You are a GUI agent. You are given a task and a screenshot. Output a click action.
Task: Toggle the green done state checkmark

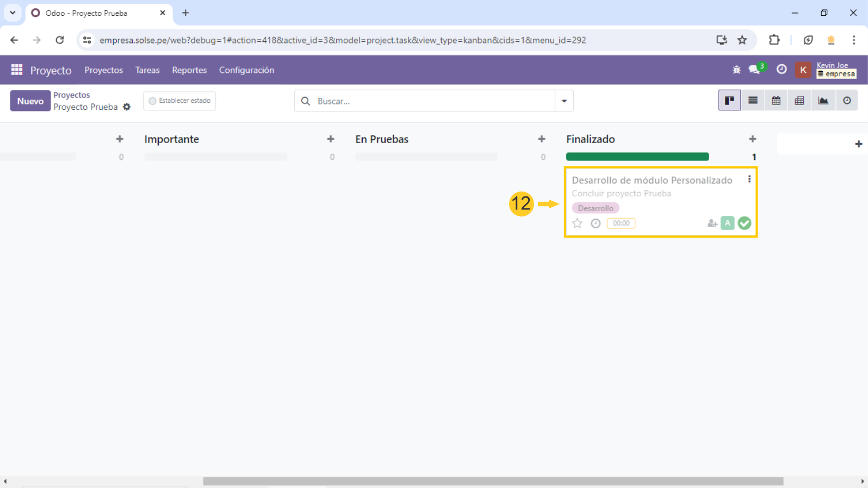(x=745, y=223)
